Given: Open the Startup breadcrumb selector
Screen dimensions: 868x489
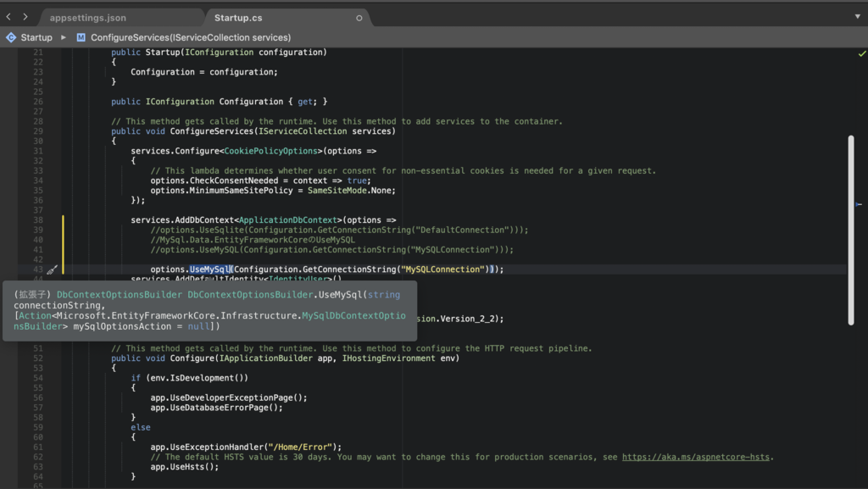Looking at the screenshot, I should [x=36, y=37].
